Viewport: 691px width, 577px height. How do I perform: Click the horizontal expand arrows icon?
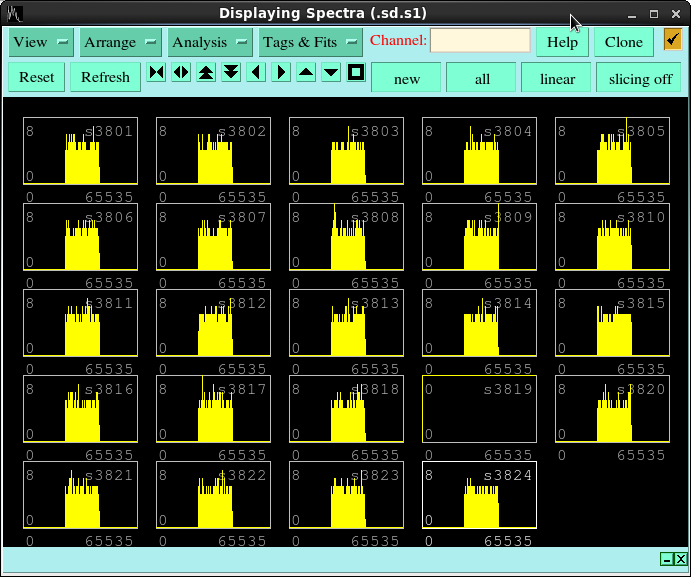pos(181,73)
